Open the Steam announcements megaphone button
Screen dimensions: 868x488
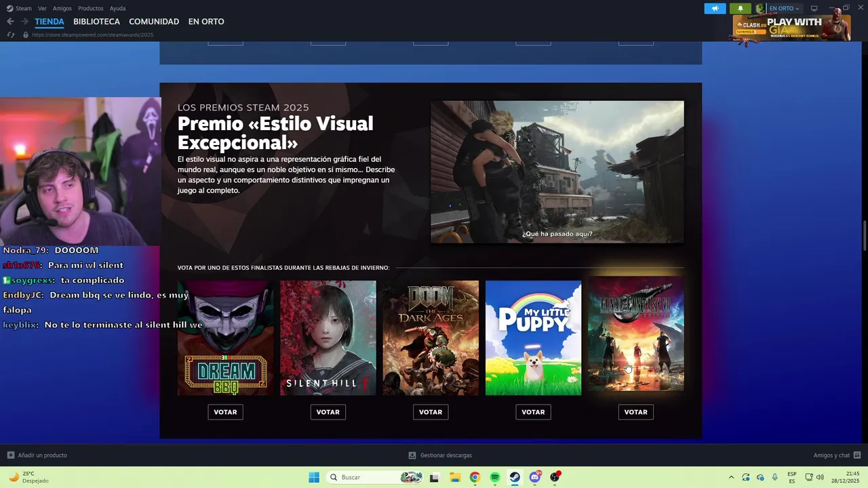715,8
